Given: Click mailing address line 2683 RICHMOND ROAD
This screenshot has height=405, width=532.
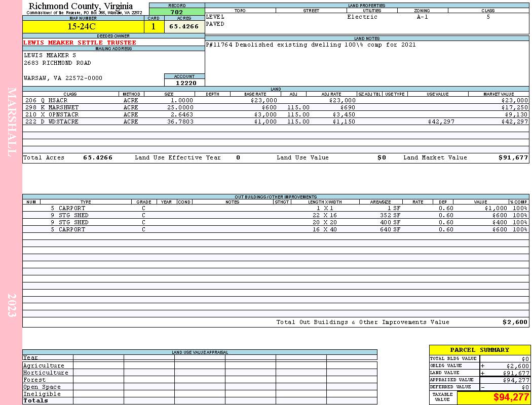Looking at the screenshot, I should tap(57, 63).
